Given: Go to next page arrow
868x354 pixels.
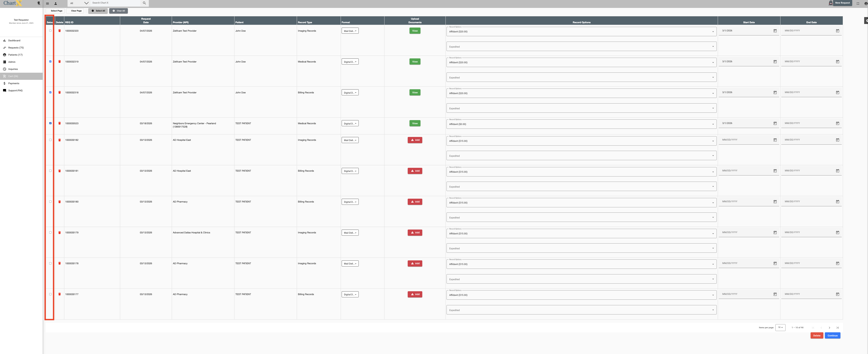Looking at the screenshot, I should pyautogui.click(x=829, y=327).
